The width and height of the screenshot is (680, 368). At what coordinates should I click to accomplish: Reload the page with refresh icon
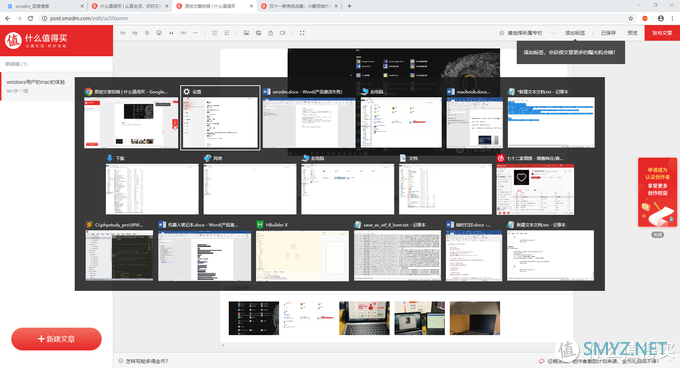pos(30,18)
